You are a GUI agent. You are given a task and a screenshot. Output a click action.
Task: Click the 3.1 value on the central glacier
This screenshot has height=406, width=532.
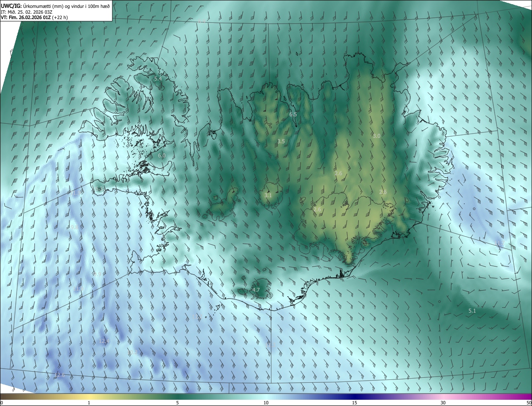click(268, 195)
